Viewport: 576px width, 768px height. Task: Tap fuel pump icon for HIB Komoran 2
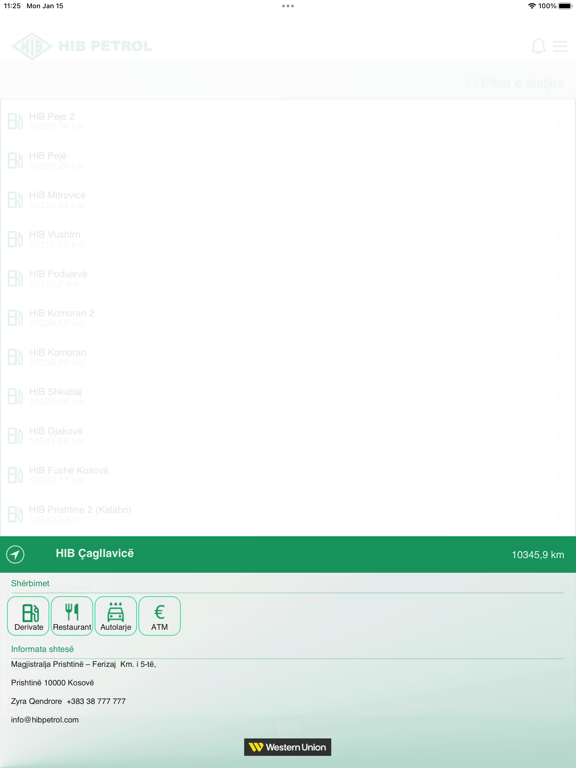(15, 317)
